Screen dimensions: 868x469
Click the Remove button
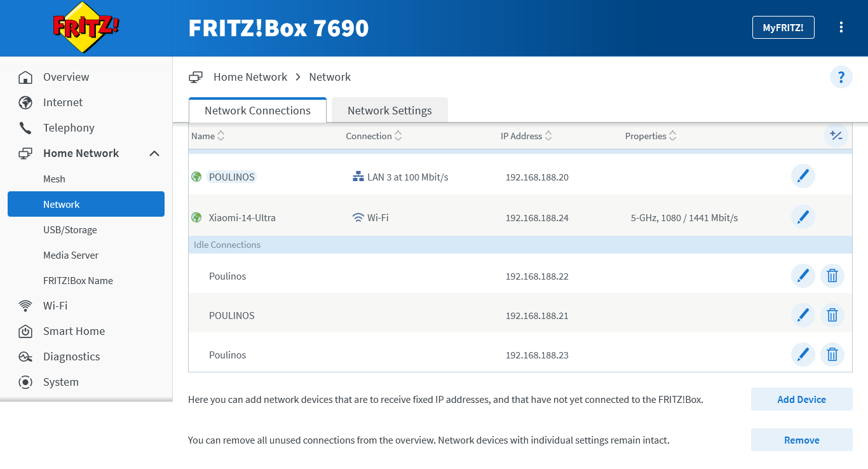[x=802, y=440]
